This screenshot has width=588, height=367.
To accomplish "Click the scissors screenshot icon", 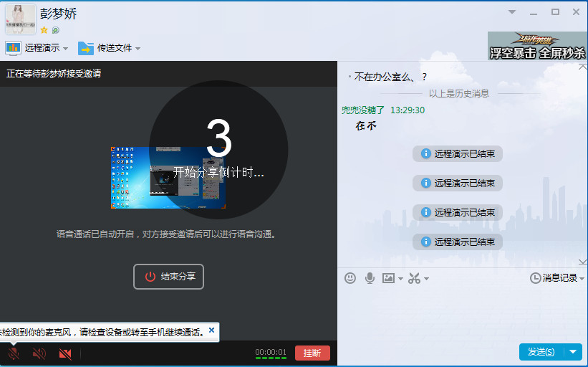I will [414, 278].
